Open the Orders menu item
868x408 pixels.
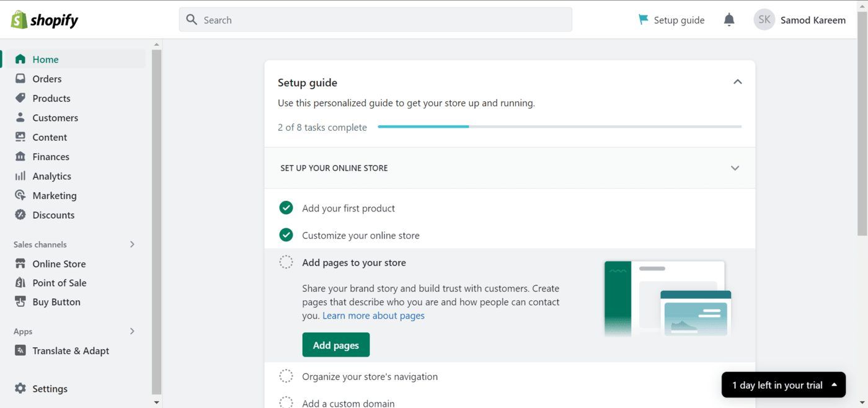coord(47,79)
